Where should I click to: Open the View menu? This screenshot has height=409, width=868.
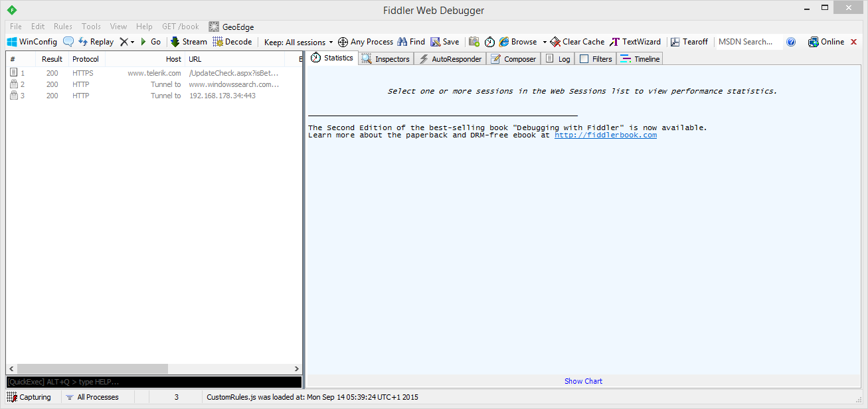(x=118, y=27)
